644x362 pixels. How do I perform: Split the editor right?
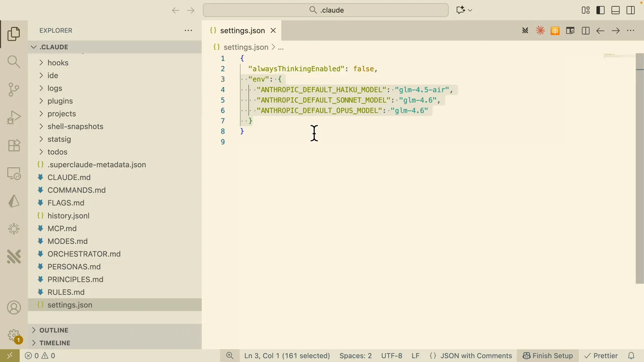(586, 31)
